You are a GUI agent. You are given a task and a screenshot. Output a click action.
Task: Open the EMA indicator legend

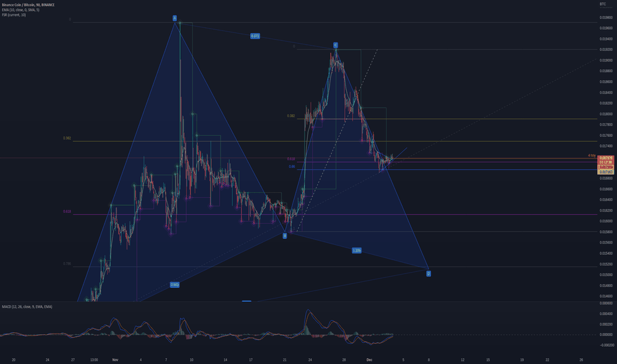21,10
